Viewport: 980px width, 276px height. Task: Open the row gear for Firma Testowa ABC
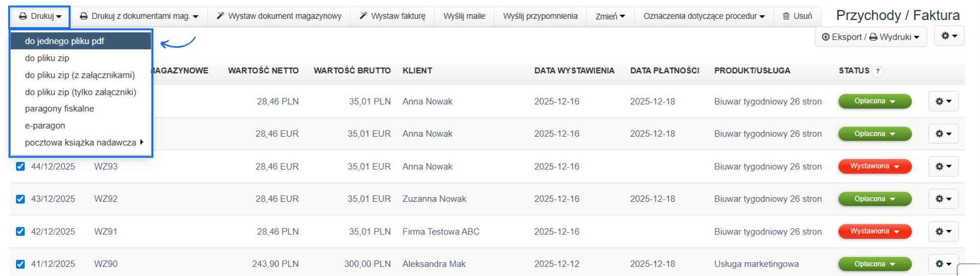click(943, 231)
